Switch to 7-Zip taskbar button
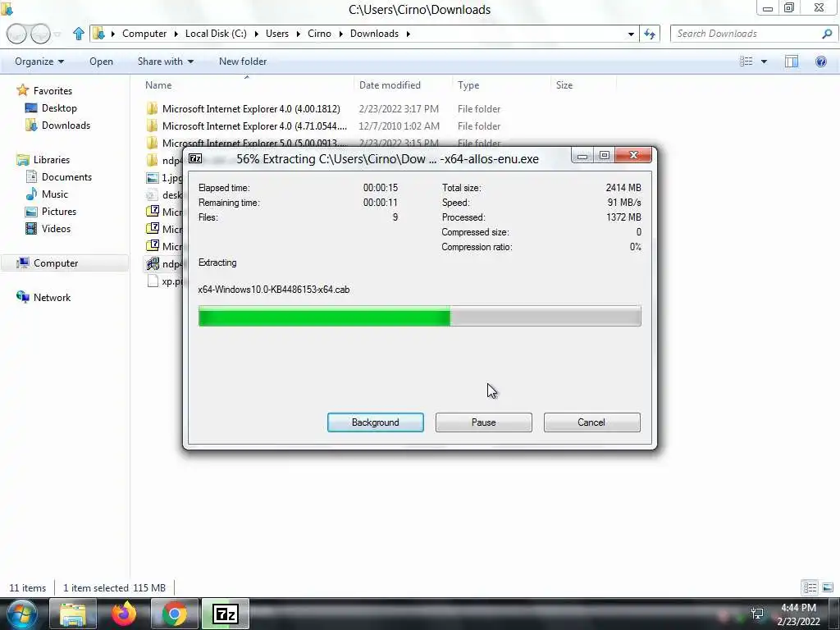 226,614
